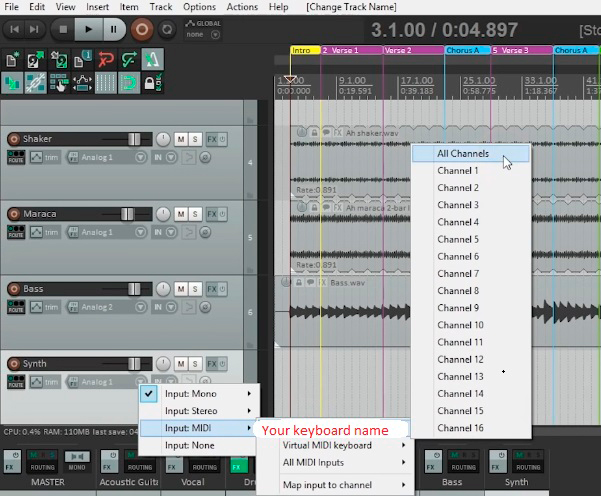Toggle the Repeat loop button
601x496 pixels.
pyautogui.click(x=167, y=30)
